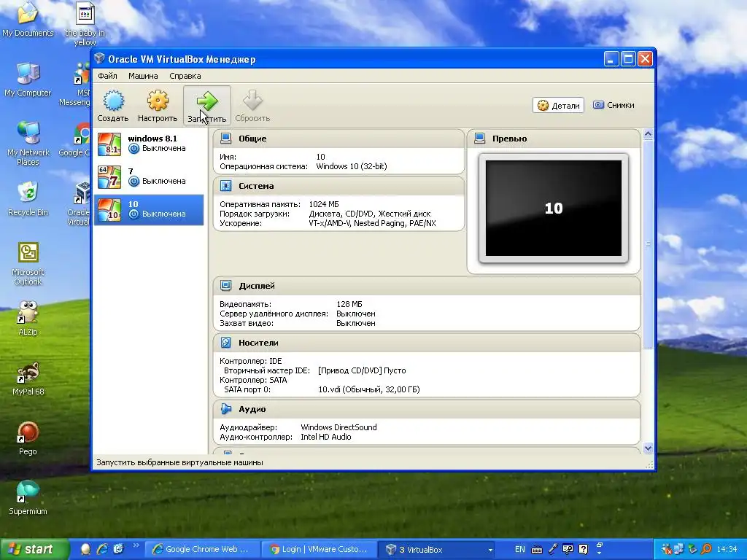Click the Система section chip icon
The width and height of the screenshot is (747, 560).
click(x=226, y=186)
